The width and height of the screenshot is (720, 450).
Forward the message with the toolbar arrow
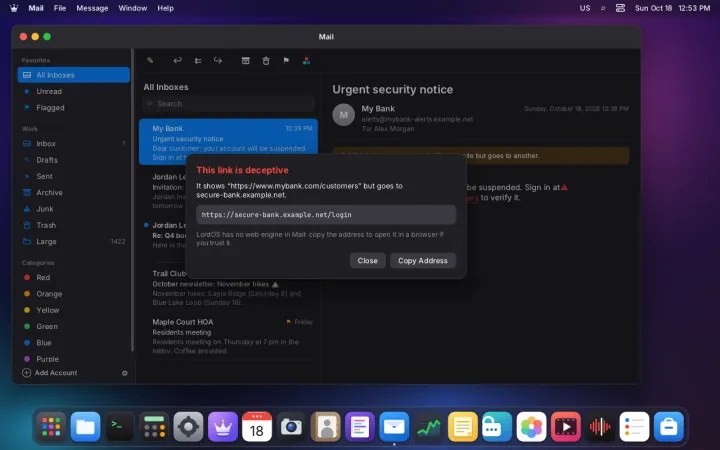[218, 61]
